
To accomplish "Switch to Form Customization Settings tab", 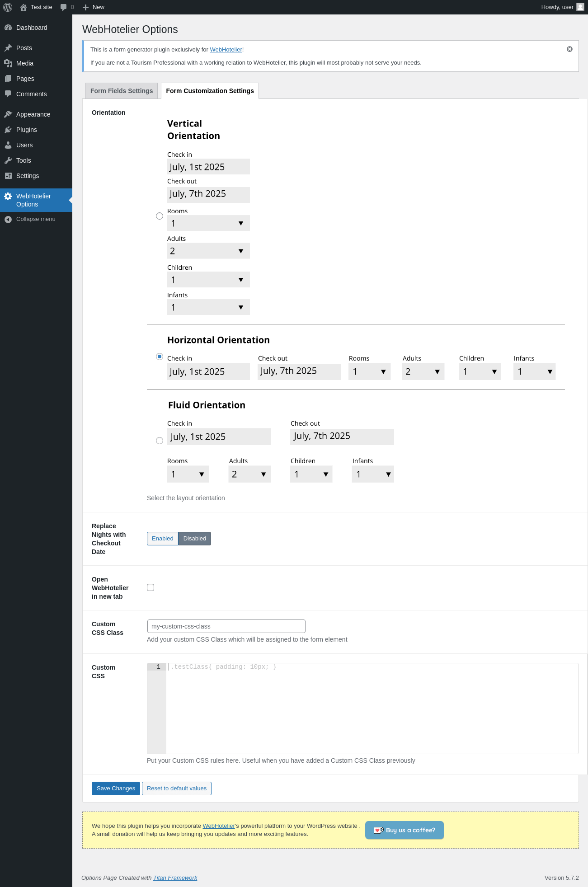I will 210,91.
